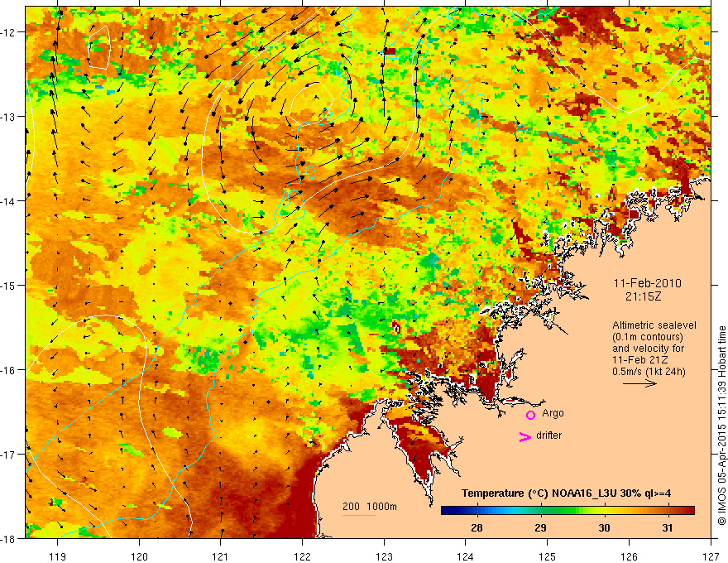This screenshot has width=728, height=563.
Task: Click the 'and velocity for' text line
Action: 648,349
